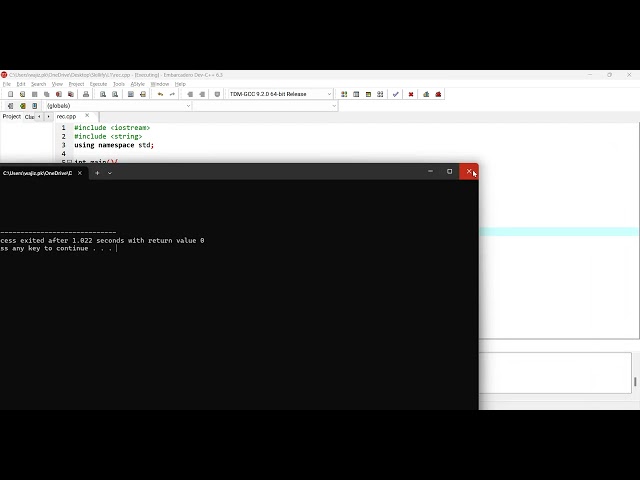This screenshot has width=640, height=480.
Task: Open the File menu
Action: (x=7, y=84)
